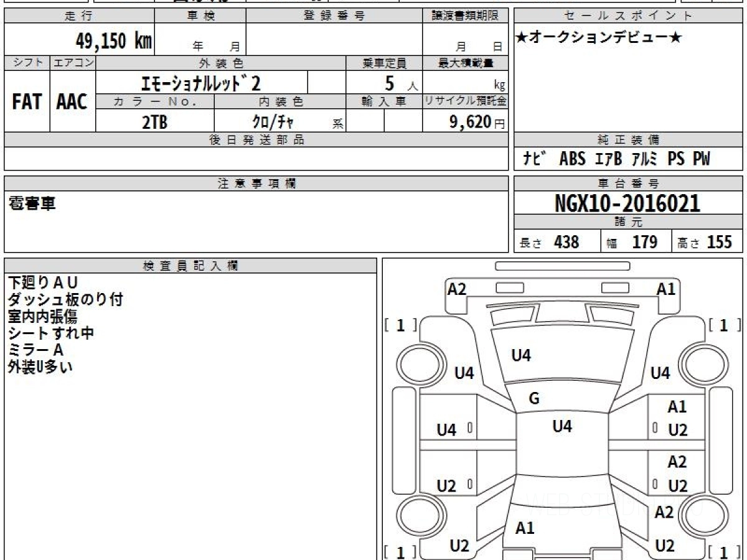The image size is (747, 560).
Task: Click the セールスポイント section header
Action: pyautogui.click(x=628, y=16)
